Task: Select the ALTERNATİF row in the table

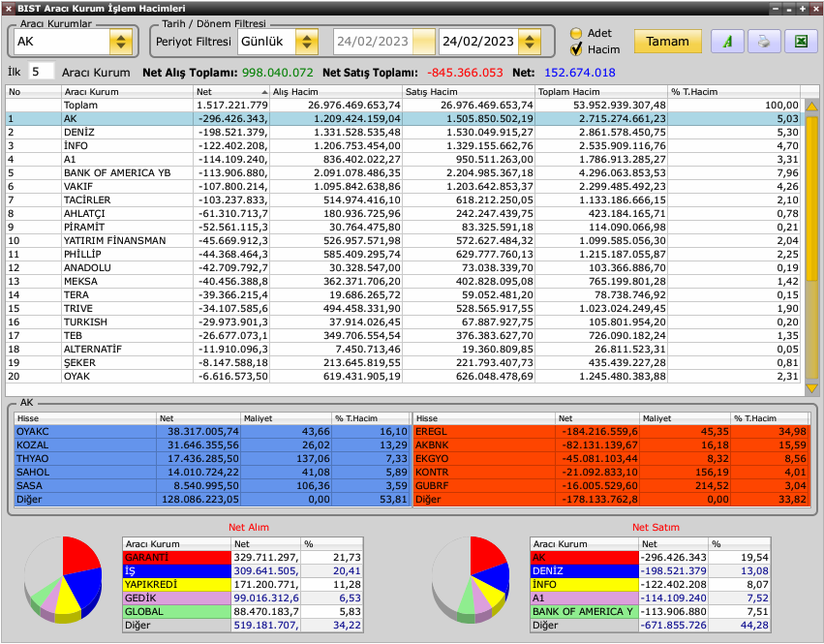Action: [403, 349]
